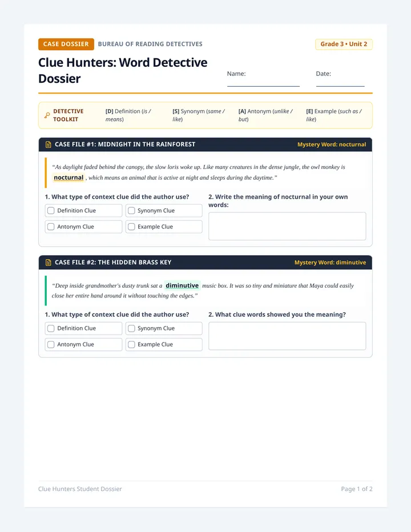This screenshot has width=411, height=532.
Task: Click the Clue Hunters Student Dossier footer
Action: (x=80, y=489)
